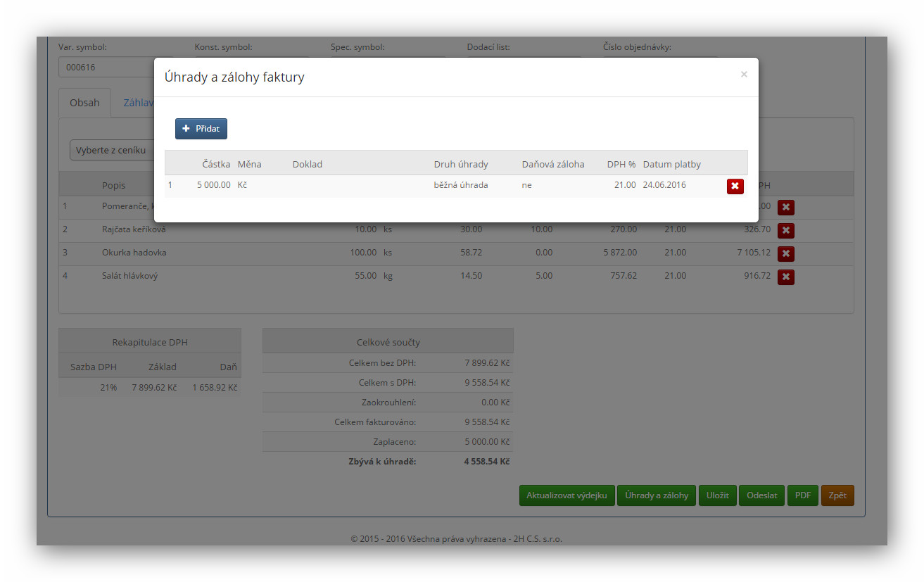Click the payment date 24.06.2016 cell
924x582 pixels.
coord(664,185)
